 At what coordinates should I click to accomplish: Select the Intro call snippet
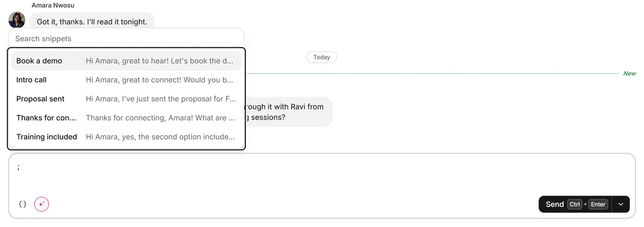point(126,80)
